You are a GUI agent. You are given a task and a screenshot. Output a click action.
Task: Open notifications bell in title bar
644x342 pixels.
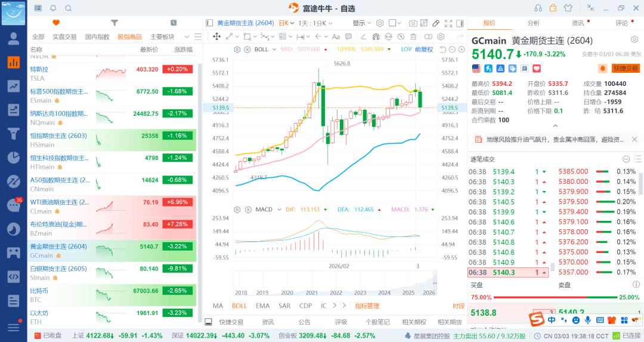(x=54, y=8)
